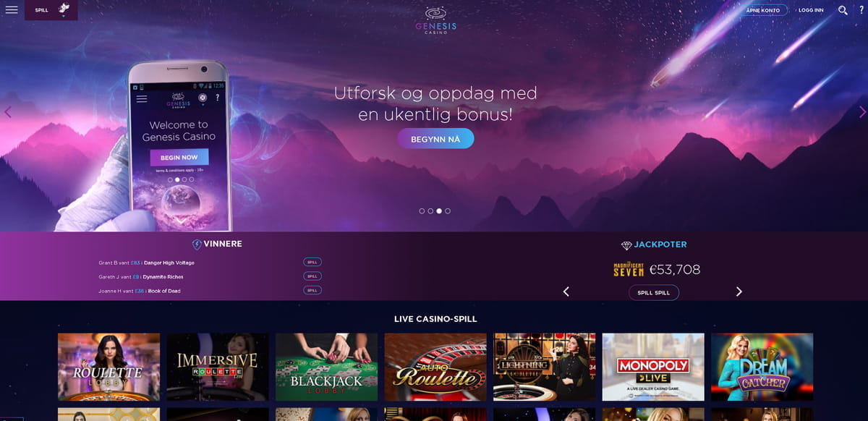Go to previous hero banner slide
This screenshot has height=421, width=868.
tap(8, 112)
